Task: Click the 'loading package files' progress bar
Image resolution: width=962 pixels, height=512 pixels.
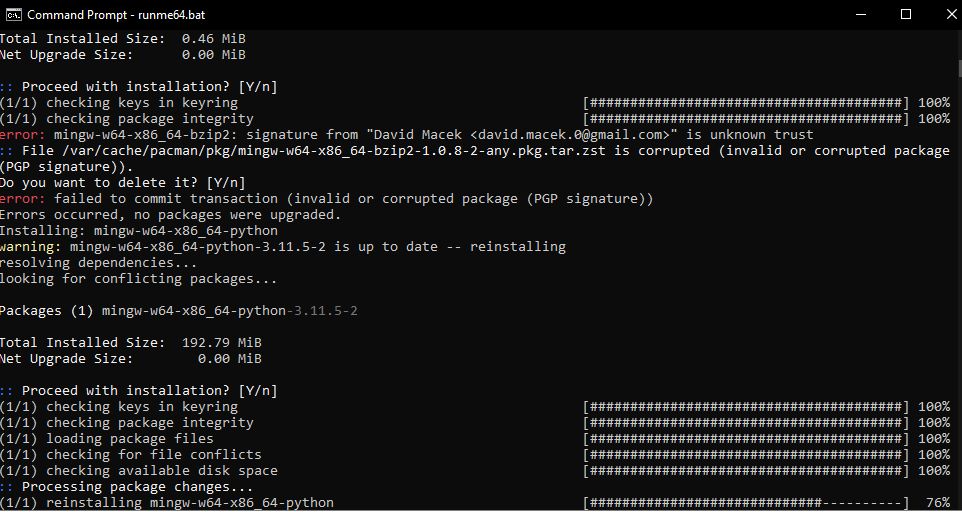Action: coord(746,439)
